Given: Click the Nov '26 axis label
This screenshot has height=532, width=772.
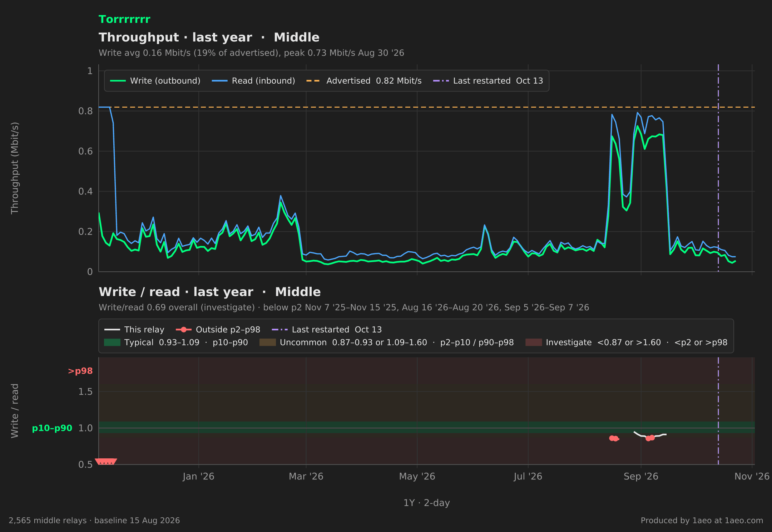Looking at the screenshot, I should 752,477.
